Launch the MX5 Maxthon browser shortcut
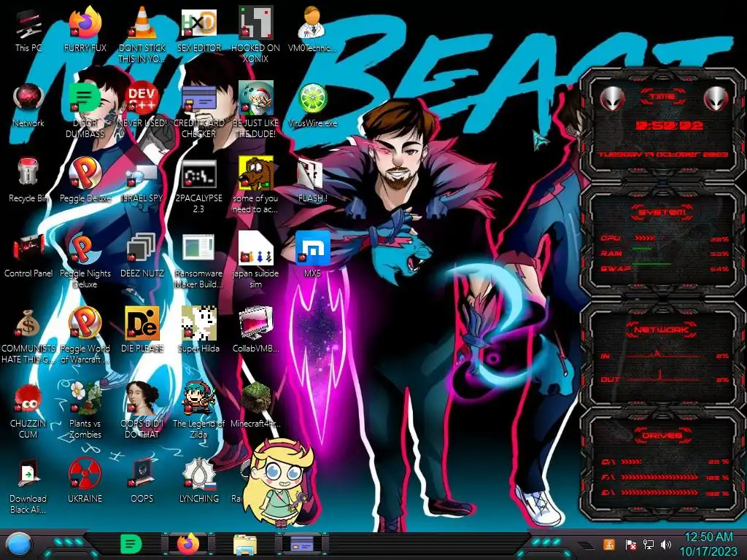This screenshot has height=560, width=747. tap(312, 256)
